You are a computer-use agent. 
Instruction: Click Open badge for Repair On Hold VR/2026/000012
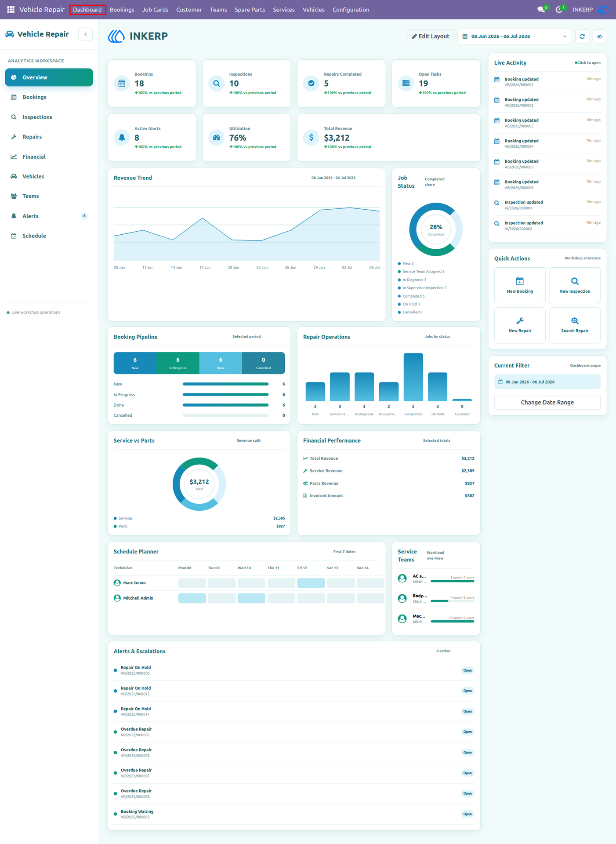[x=467, y=691]
